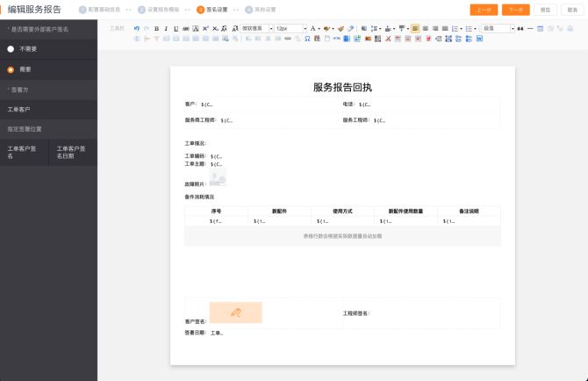Go to step 4 其他设置
Viewport: 588px width, 381px height.
tap(260, 10)
